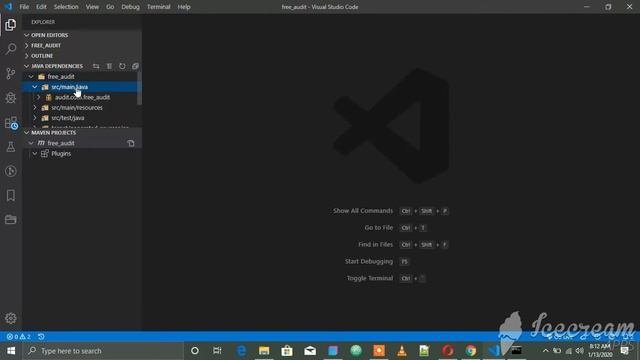The width and height of the screenshot is (640, 360).
Task: Open the Source Control view
Action: [x=11, y=73]
